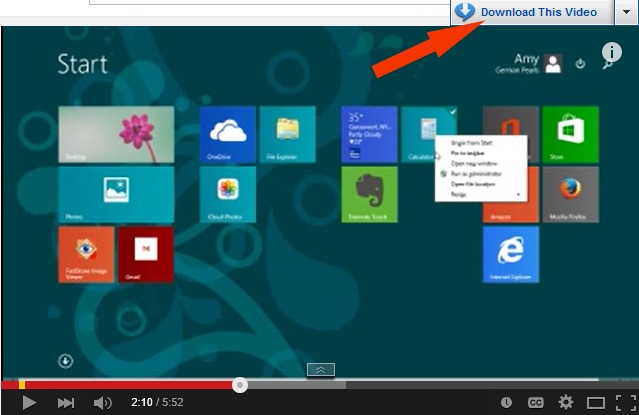
Task: Expand the Download This Video dropdown arrow
Action: [x=626, y=12]
